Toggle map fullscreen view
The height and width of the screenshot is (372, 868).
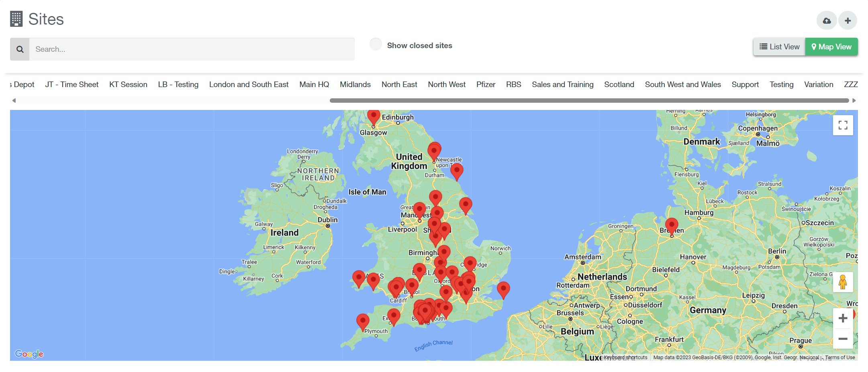tap(843, 125)
